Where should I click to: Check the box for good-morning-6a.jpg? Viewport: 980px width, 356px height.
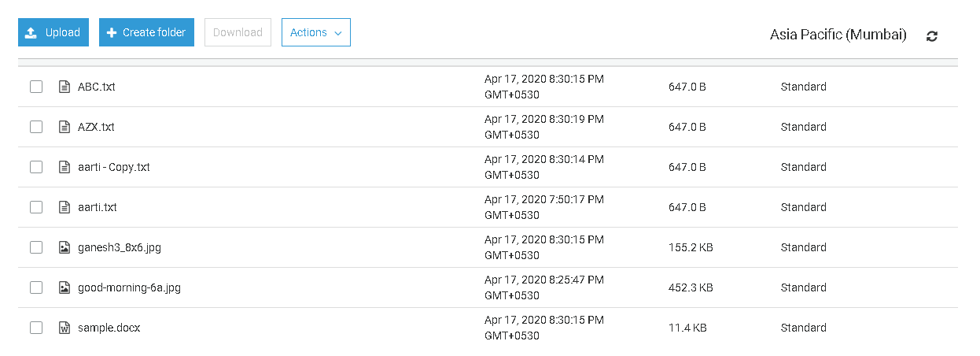(x=36, y=287)
